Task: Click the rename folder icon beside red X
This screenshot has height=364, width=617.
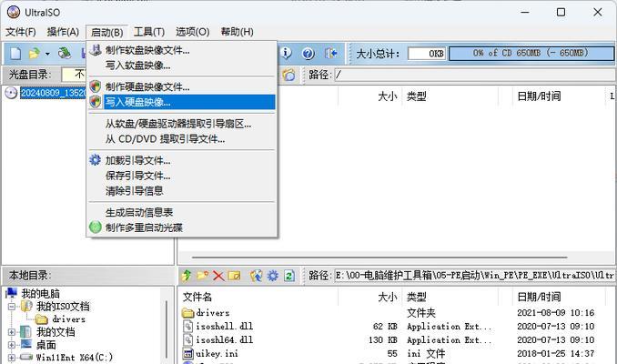Action: click(234, 276)
